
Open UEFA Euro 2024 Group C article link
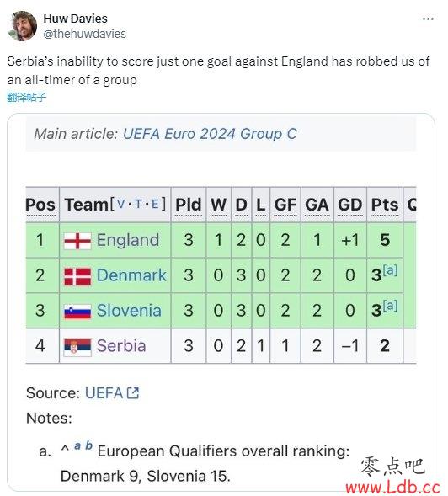click(210, 134)
